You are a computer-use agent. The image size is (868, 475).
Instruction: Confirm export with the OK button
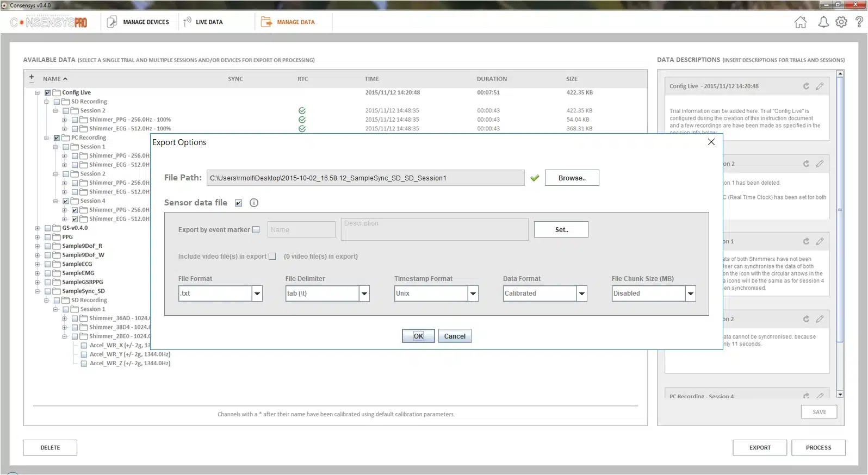(418, 336)
